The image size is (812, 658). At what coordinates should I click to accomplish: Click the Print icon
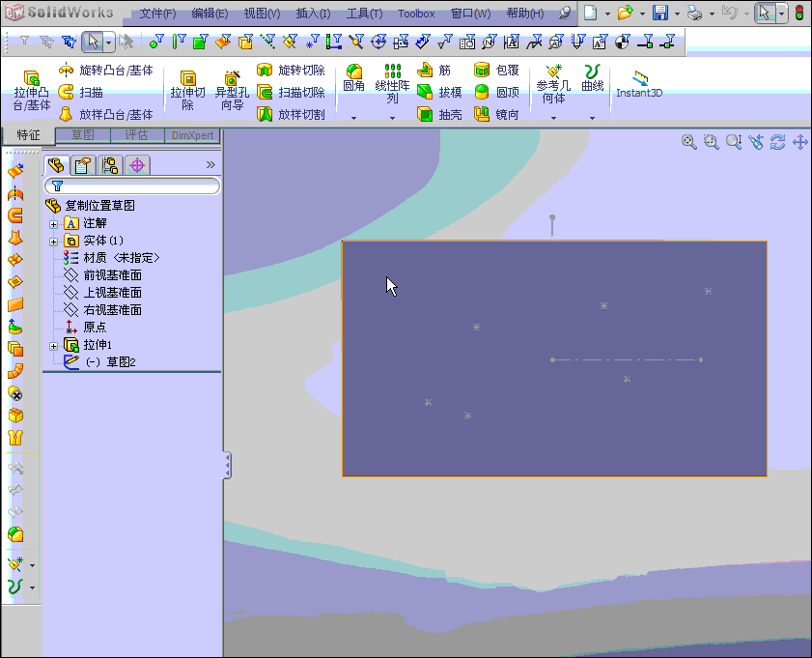pyautogui.click(x=694, y=13)
